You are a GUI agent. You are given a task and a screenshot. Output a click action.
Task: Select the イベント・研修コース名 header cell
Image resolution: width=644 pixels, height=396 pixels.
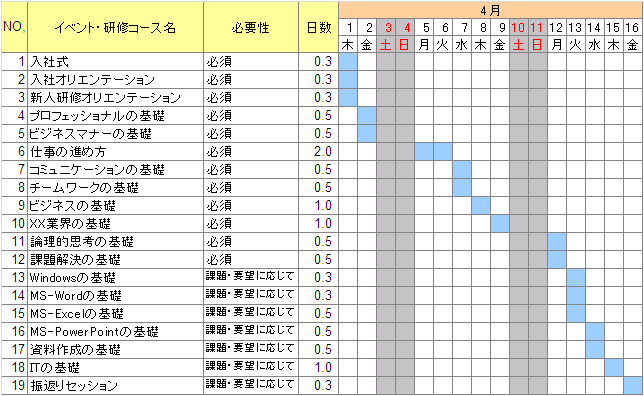tap(115, 27)
